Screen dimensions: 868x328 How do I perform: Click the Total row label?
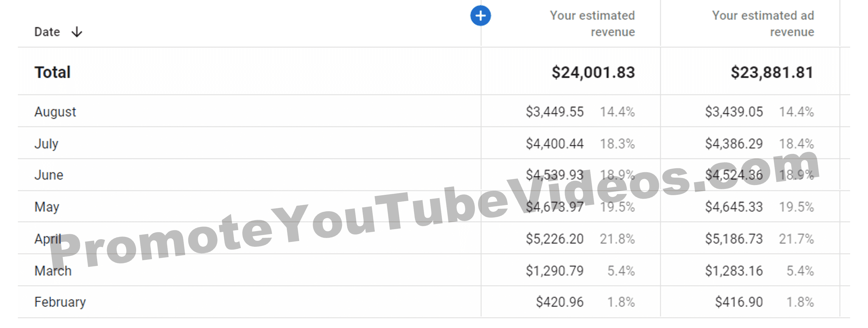point(52,72)
